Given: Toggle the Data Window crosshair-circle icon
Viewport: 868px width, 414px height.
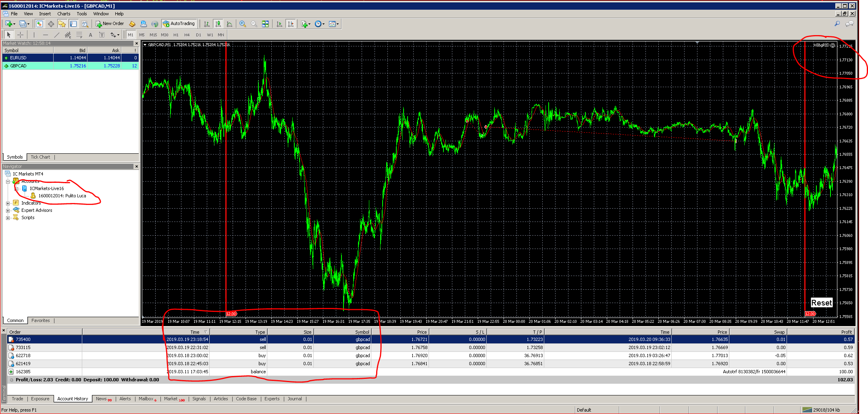Looking at the screenshot, I should [x=51, y=24].
